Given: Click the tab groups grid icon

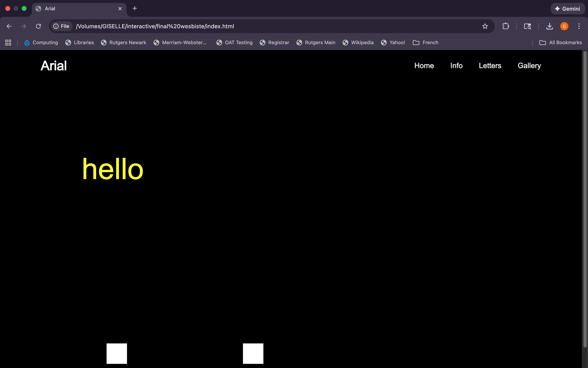Looking at the screenshot, I should (x=8, y=42).
